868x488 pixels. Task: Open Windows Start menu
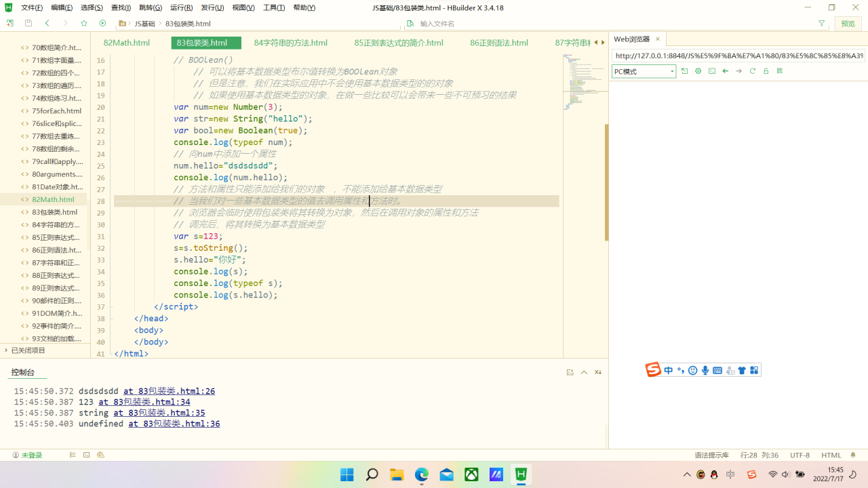point(347,474)
